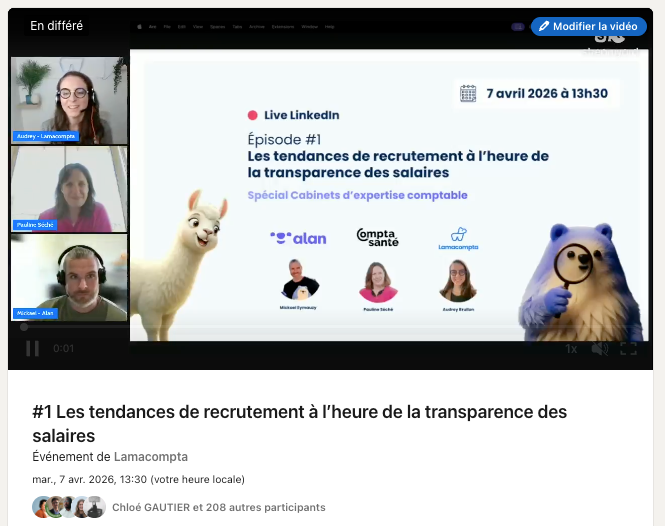Screen dimensions: 665x526
Task: Click the Pauline Séché webcam tile
Action: coord(69,189)
